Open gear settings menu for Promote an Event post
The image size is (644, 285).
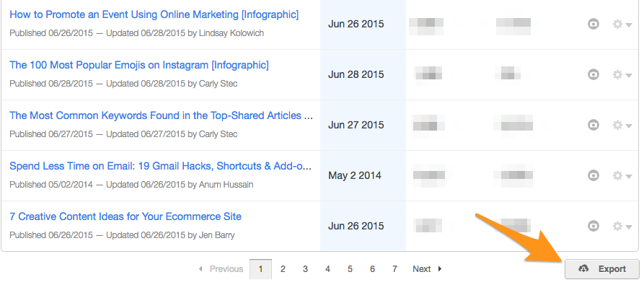point(622,25)
